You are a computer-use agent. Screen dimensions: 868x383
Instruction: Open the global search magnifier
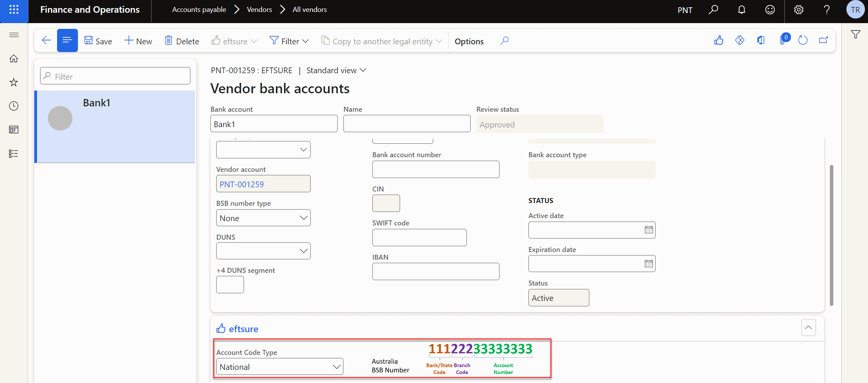[713, 10]
